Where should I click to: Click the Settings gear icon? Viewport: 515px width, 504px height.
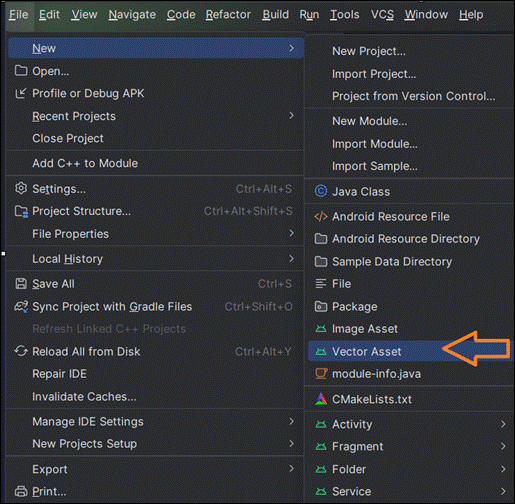click(x=21, y=189)
